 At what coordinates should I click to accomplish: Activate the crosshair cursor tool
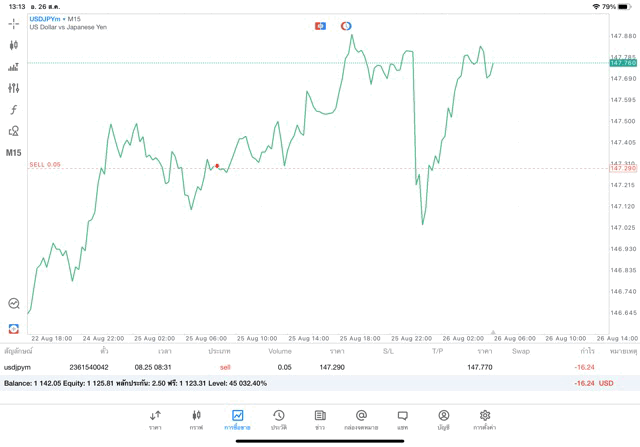click(14, 23)
